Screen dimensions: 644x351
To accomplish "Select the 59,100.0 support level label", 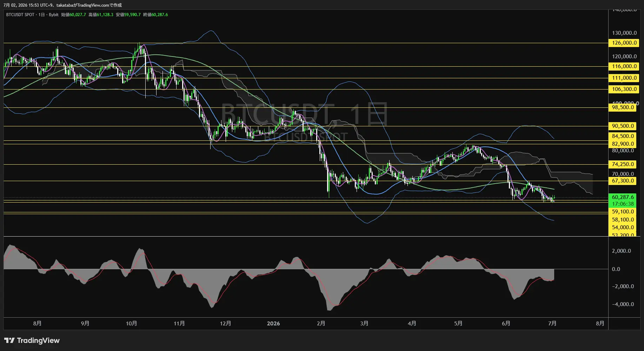I will pos(623,212).
